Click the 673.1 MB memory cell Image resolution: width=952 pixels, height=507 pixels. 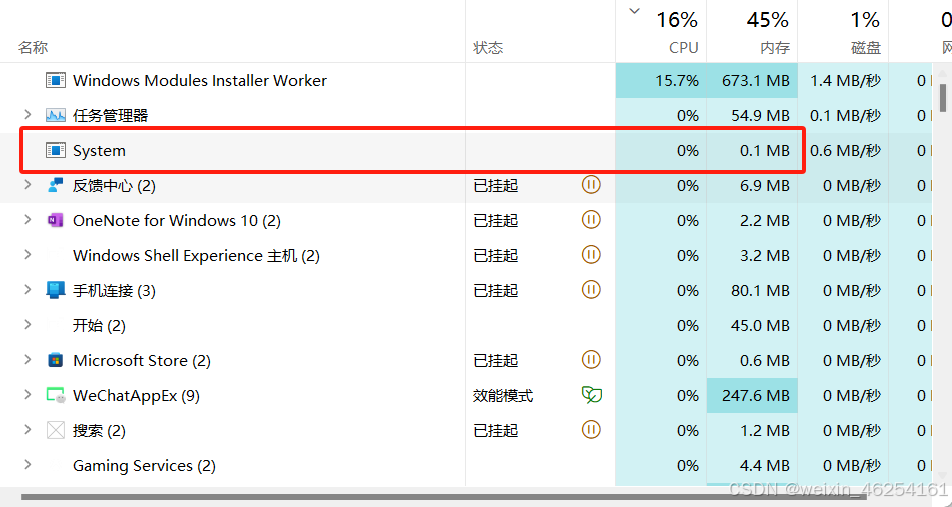[752, 80]
